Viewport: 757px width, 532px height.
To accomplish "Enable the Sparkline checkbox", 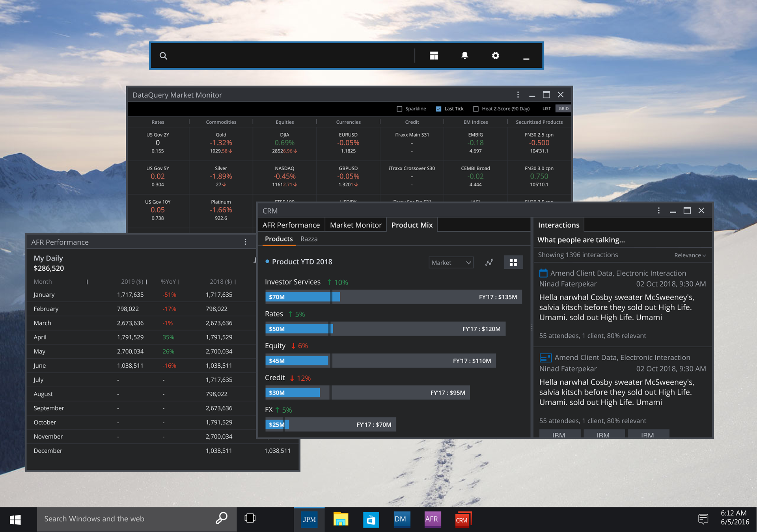I will click(399, 109).
